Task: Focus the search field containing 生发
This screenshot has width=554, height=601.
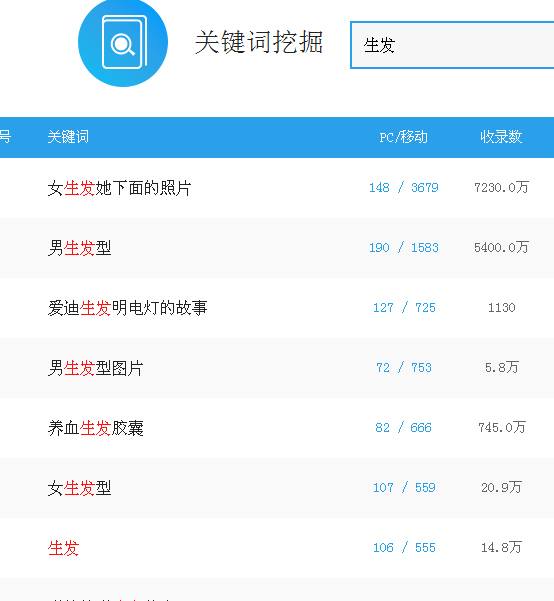Action: (452, 45)
